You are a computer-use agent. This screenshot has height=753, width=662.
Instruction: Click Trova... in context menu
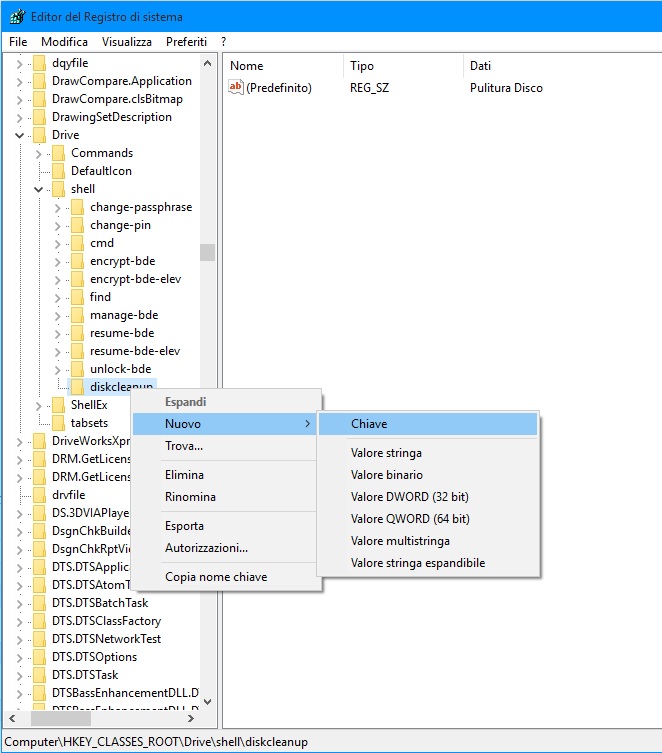point(224,446)
